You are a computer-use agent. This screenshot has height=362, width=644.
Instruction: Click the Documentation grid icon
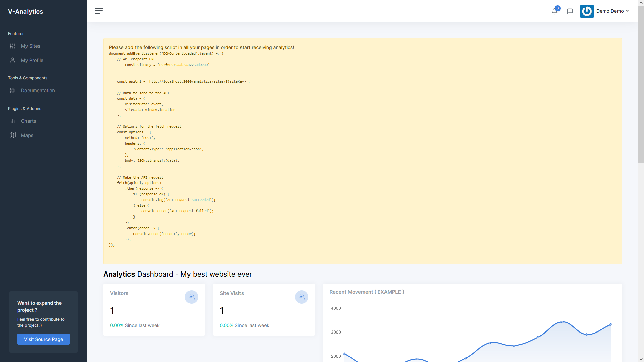pos(13,90)
